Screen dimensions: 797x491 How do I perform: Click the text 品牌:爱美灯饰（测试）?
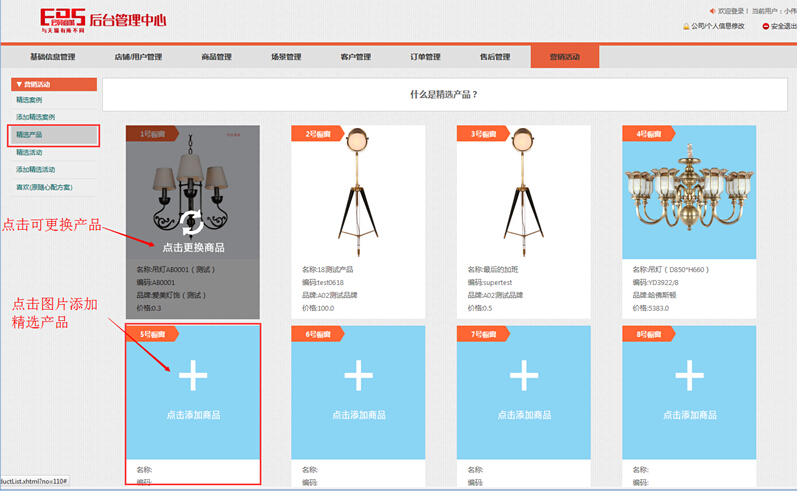pyautogui.click(x=171, y=295)
